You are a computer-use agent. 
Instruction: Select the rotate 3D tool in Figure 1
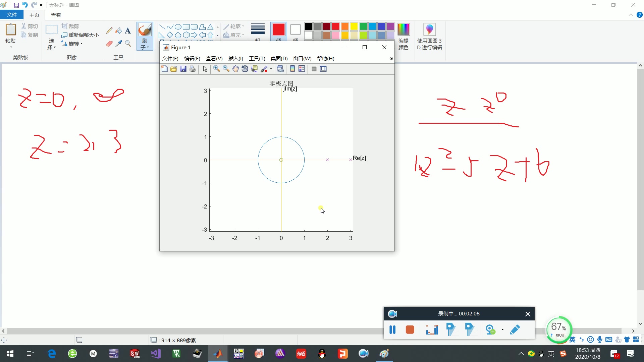245,69
